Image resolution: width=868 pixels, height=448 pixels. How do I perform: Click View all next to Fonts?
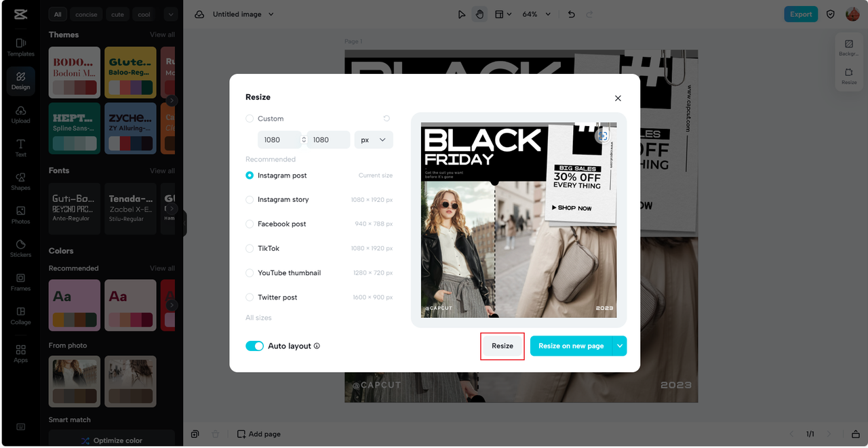[162, 171]
